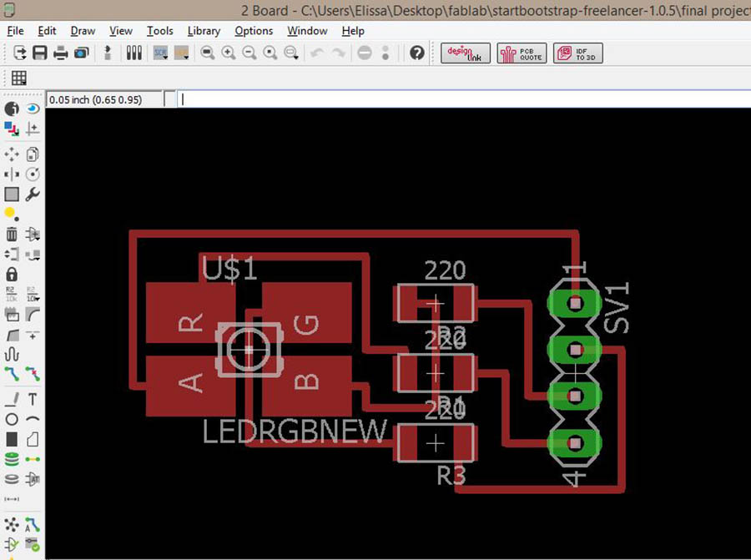Viewport: 751px width, 560px height.
Task: Open the Run ULP dropdown
Action: tap(182, 53)
